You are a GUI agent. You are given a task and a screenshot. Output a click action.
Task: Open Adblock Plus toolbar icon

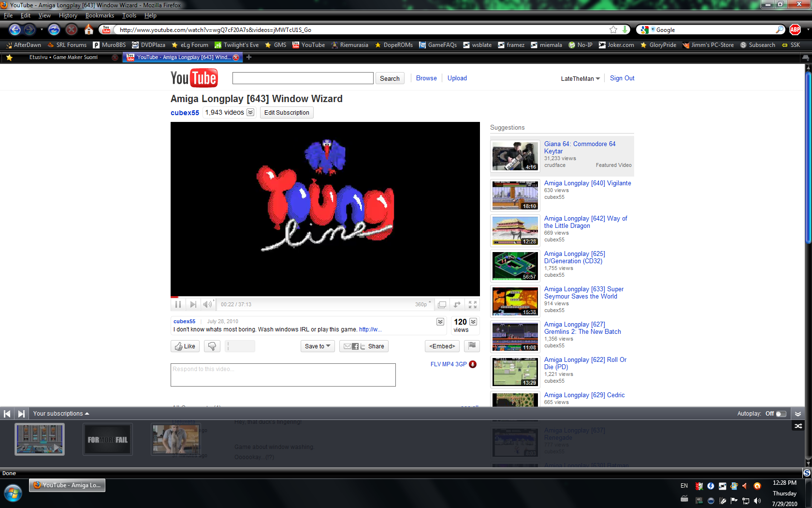point(795,30)
